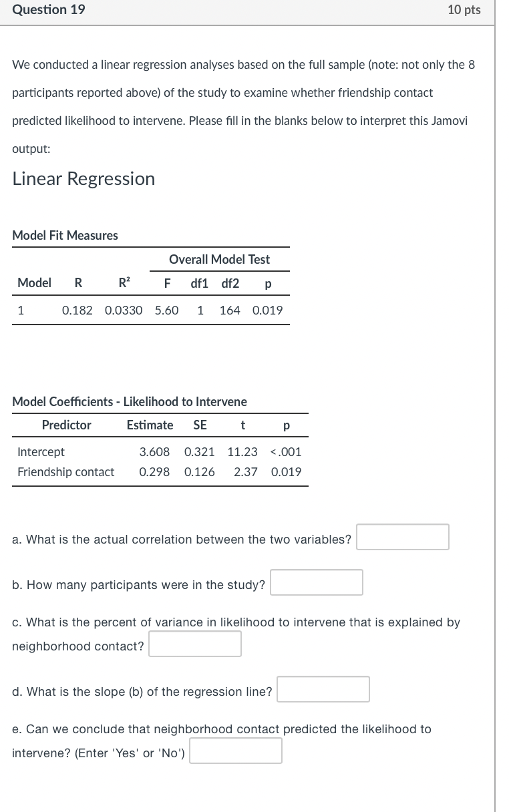
Task: Click the Model Fit Measures table title
Action: pyautogui.click(x=65, y=235)
